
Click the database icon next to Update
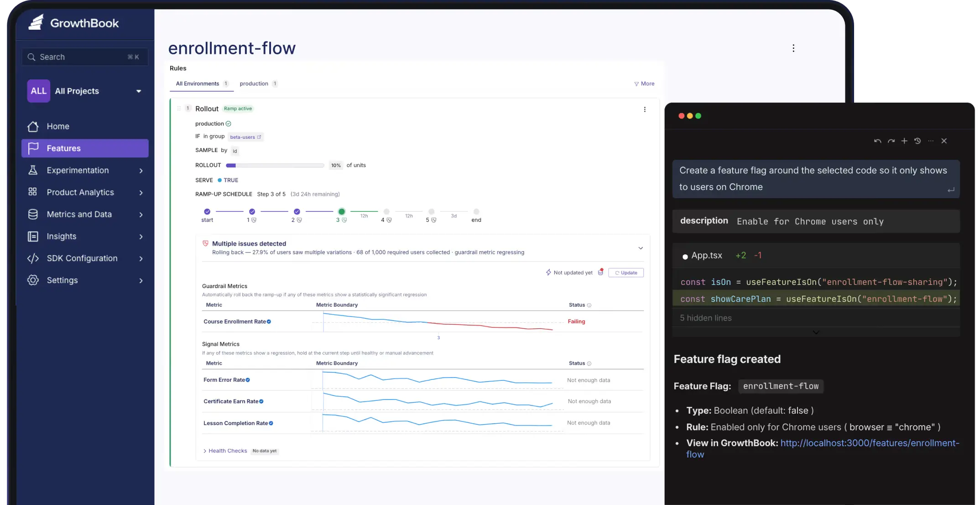point(601,272)
